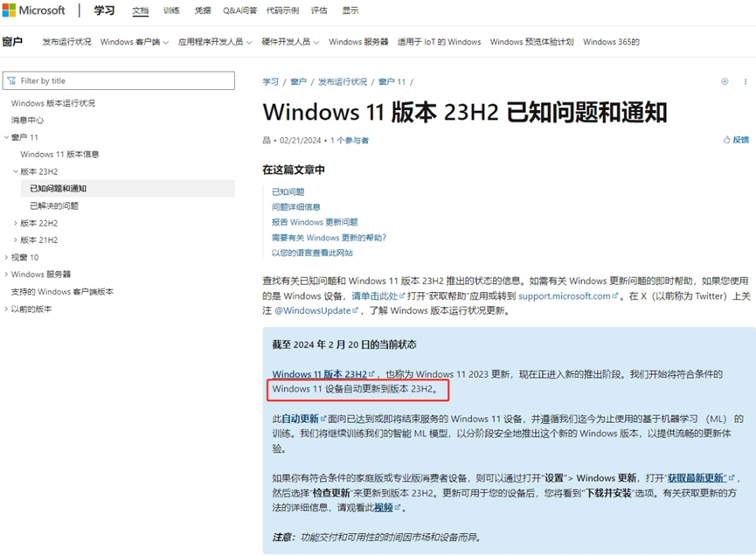Click the 02/21/2024 article date text

[x=300, y=141]
